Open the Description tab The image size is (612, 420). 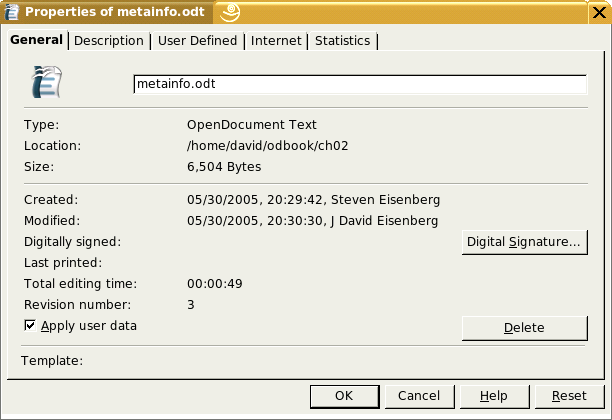click(109, 41)
